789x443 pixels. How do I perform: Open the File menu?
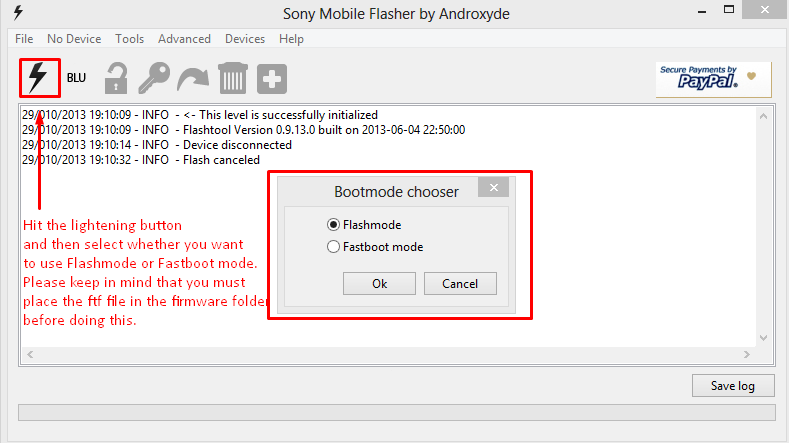pos(24,39)
